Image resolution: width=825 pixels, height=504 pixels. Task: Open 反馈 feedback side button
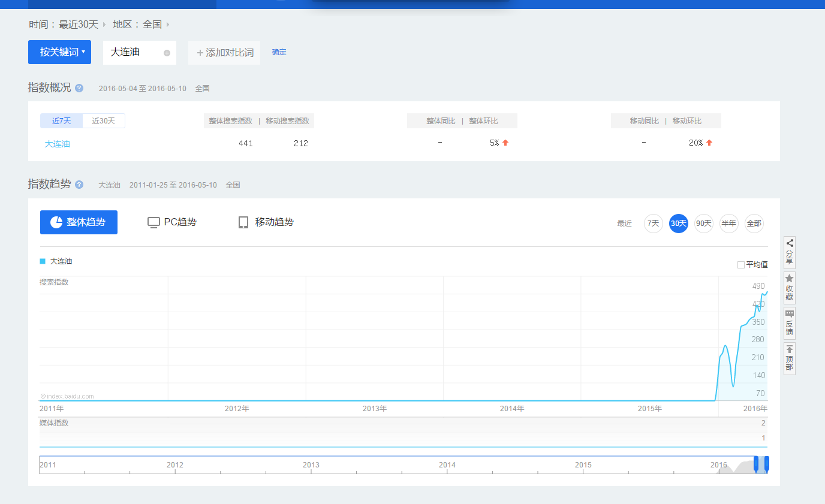[x=790, y=324]
